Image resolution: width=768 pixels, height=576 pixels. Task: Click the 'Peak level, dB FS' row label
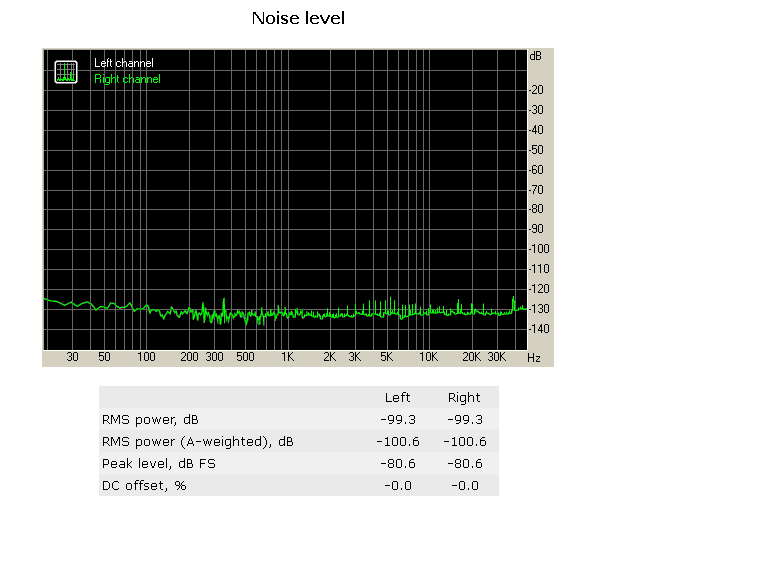159,463
